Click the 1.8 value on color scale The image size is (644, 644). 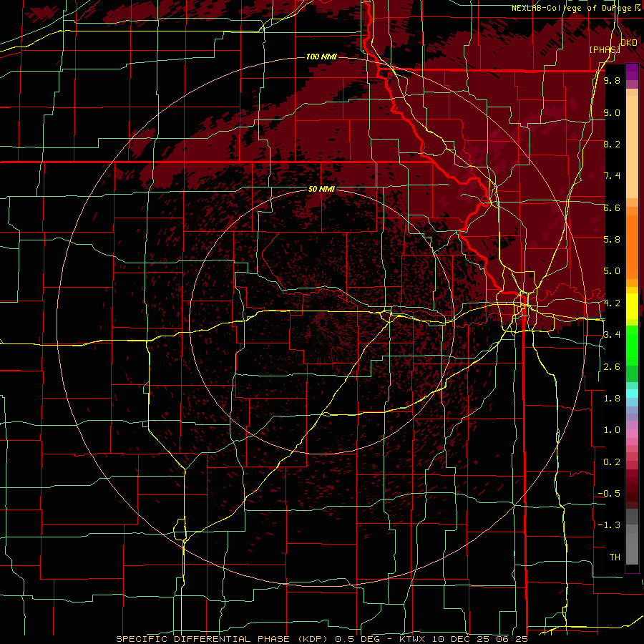[x=612, y=399]
